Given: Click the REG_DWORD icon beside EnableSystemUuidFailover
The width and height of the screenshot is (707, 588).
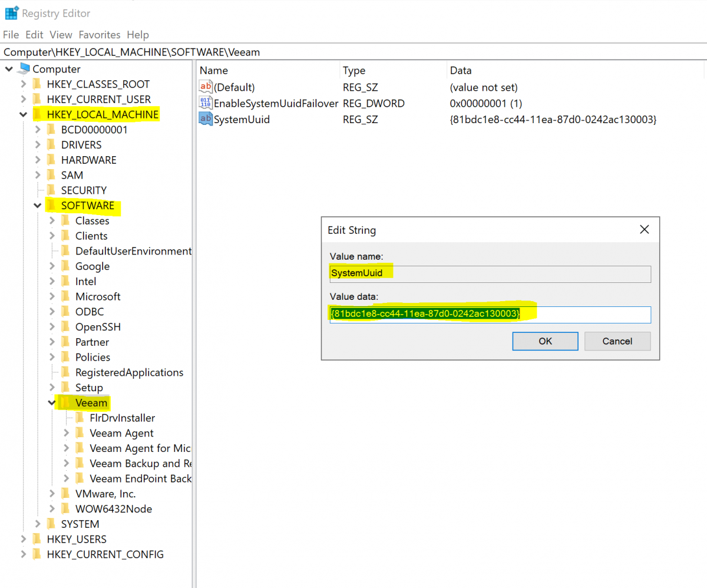Looking at the screenshot, I should [206, 104].
